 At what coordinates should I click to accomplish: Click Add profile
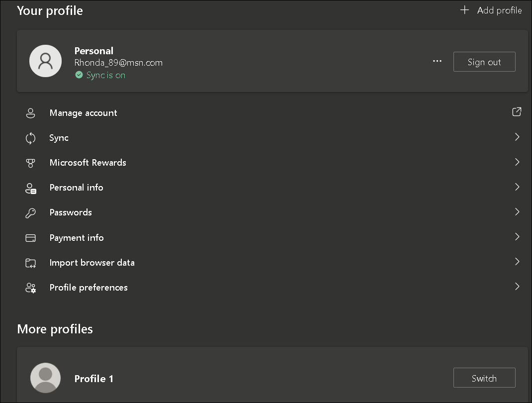coord(499,10)
